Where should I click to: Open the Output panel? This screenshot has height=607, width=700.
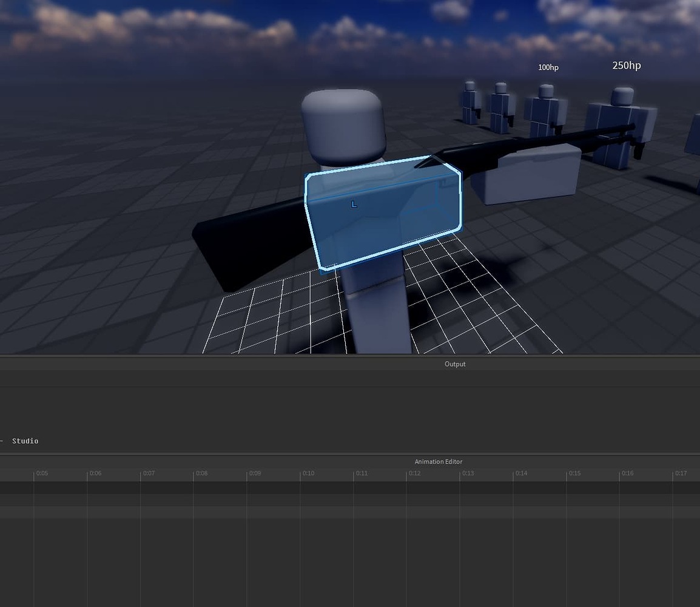click(x=454, y=364)
